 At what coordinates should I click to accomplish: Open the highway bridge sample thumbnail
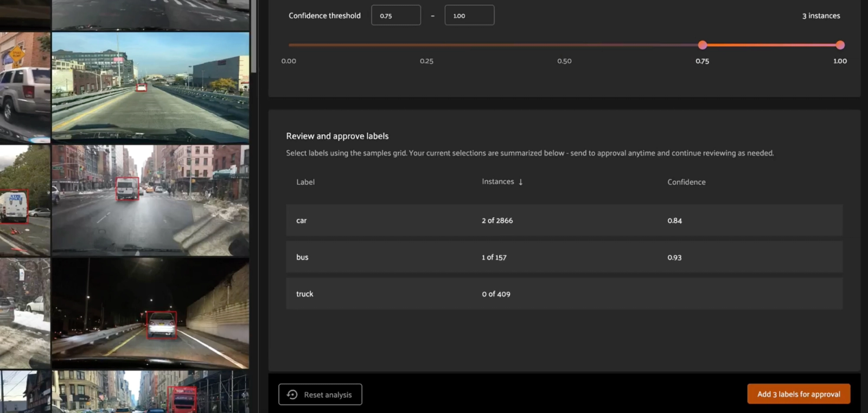151,87
